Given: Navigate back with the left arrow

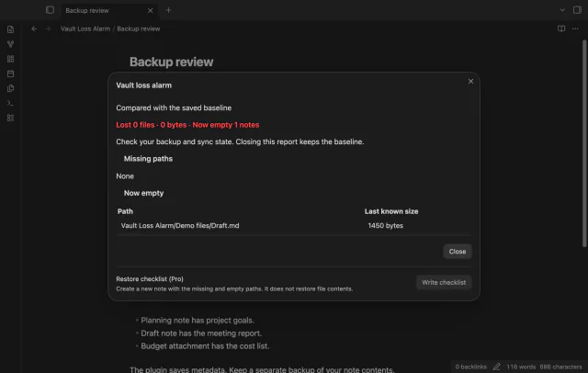Looking at the screenshot, I should 34,28.
